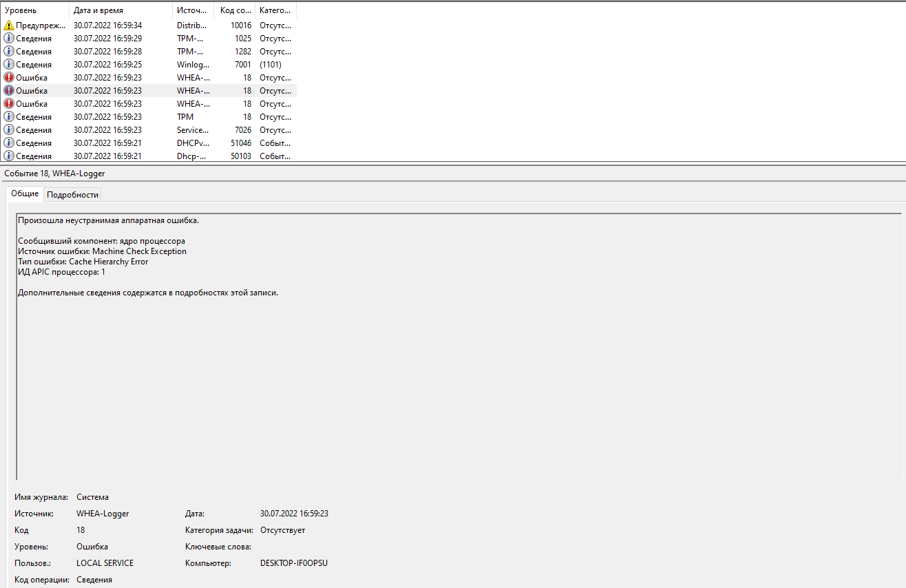
Task: Click event code 7001
Action: 243,65
